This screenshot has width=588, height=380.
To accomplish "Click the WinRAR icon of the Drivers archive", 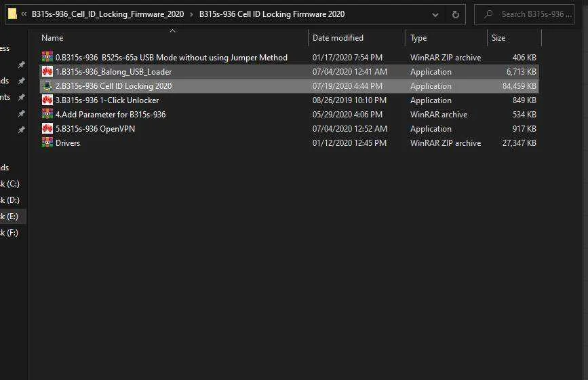I will tap(47, 142).
